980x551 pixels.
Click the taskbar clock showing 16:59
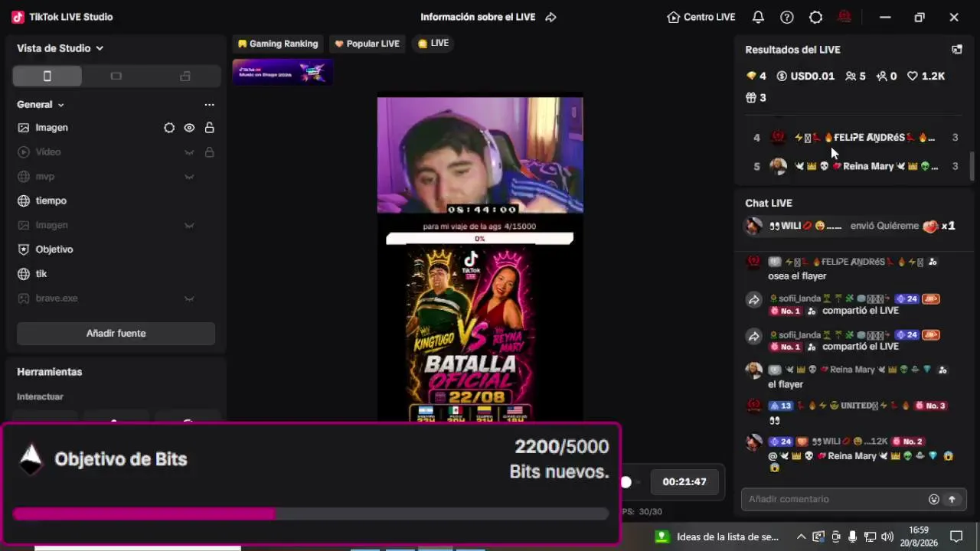(919, 536)
